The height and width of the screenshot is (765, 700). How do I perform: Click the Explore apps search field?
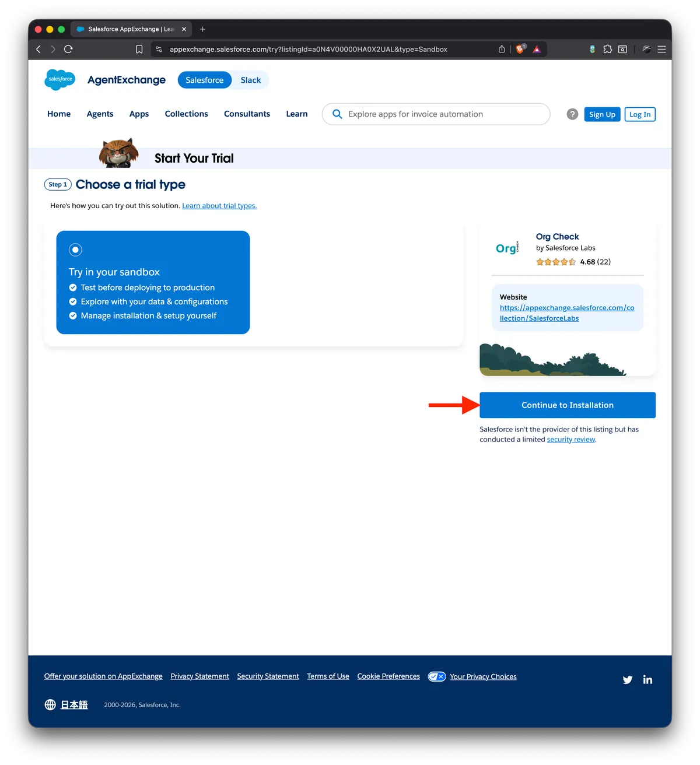[x=436, y=114]
